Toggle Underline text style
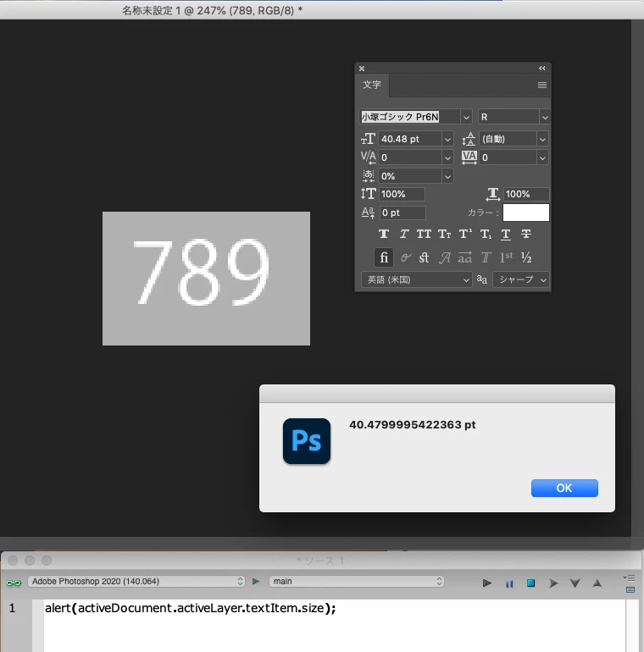This screenshot has height=652, width=644. pyautogui.click(x=506, y=234)
